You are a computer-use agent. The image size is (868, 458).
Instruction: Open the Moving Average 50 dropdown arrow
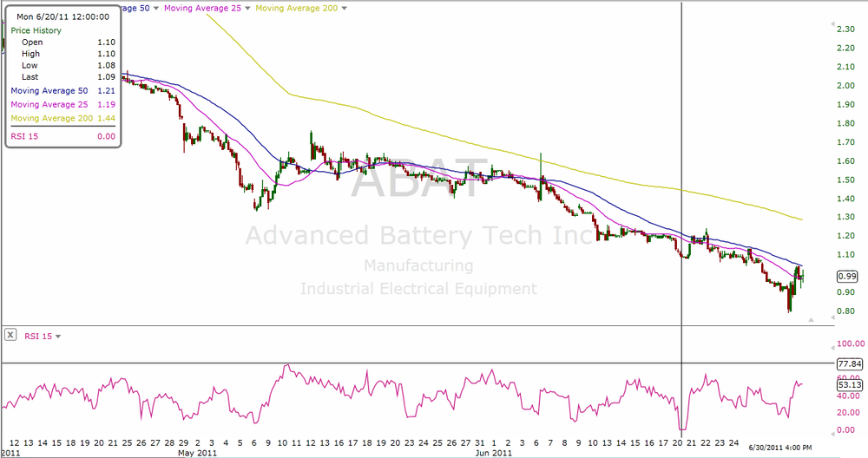click(156, 9)
